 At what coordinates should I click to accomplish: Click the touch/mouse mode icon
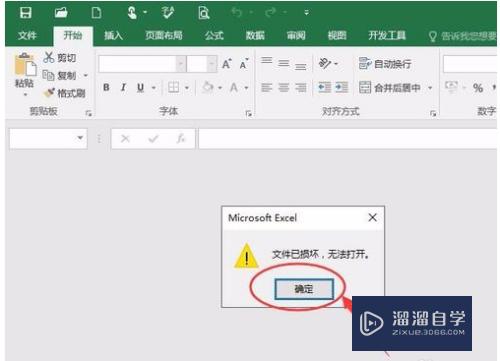[132, 13]
